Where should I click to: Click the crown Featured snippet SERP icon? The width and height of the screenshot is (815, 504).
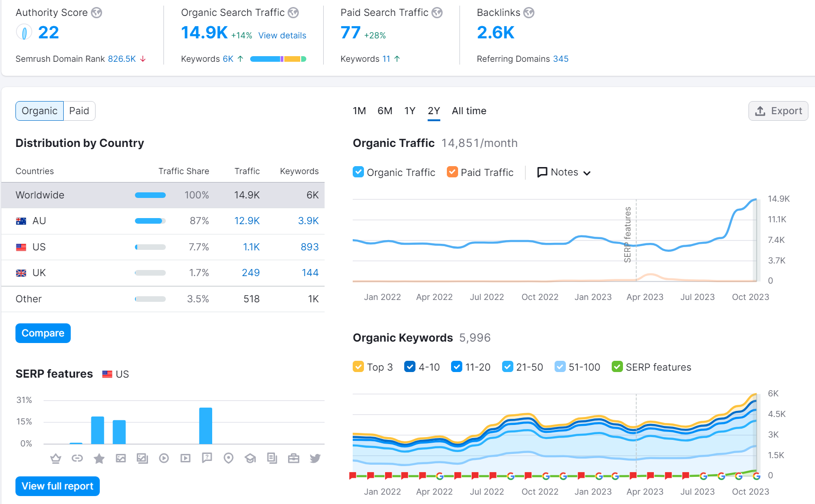tap(56, 458)
